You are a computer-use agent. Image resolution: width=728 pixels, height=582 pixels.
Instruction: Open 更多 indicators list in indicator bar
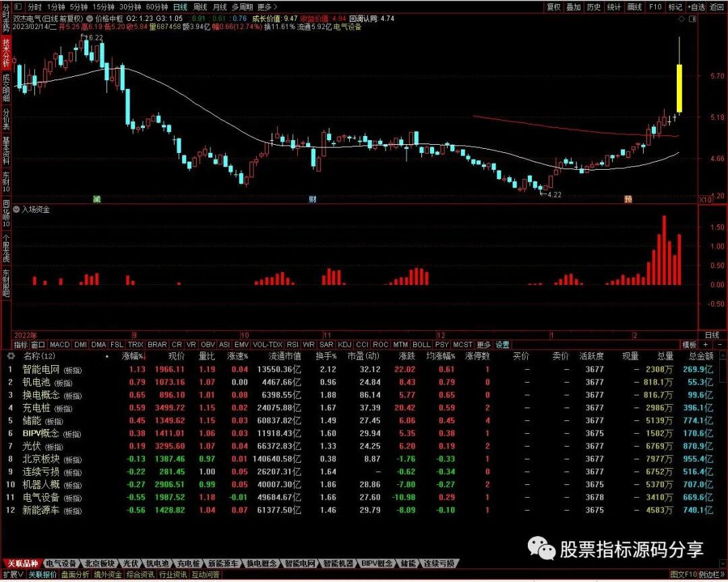(483, 345)
